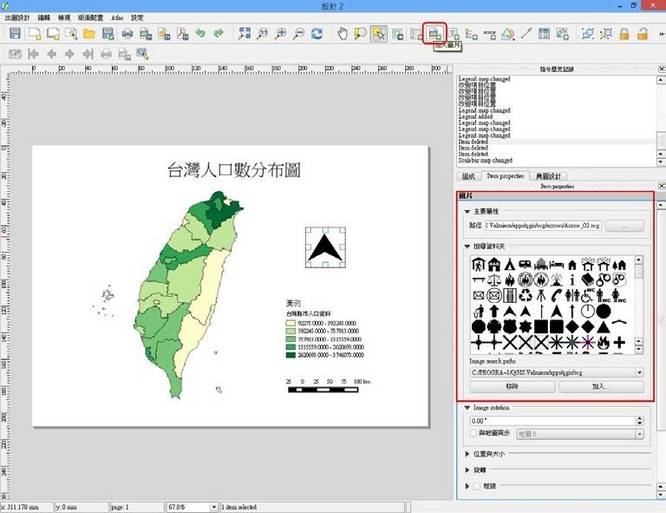The height and width of the screenshot is (513, 666).
Task: Select the Add scalebar tool
Action: pos(490,34)
